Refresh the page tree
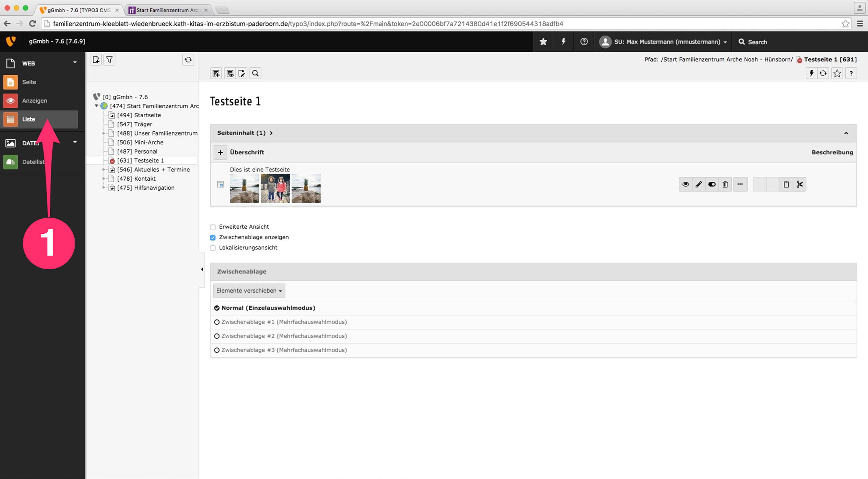 point(188,60)
